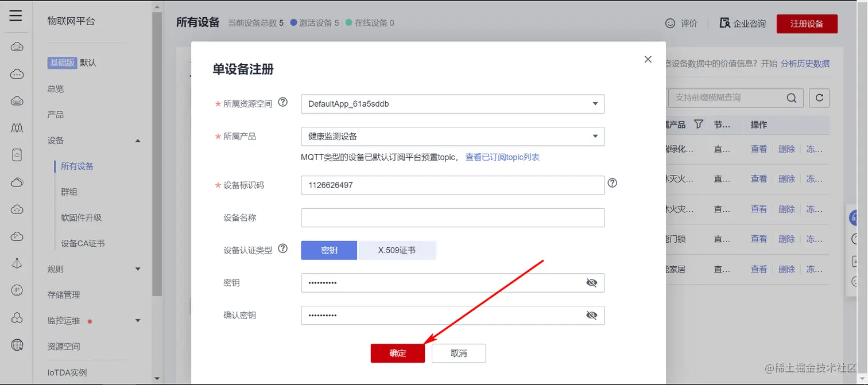Open 总览 in the sidebar
The image size is (868, 385).
56,89
